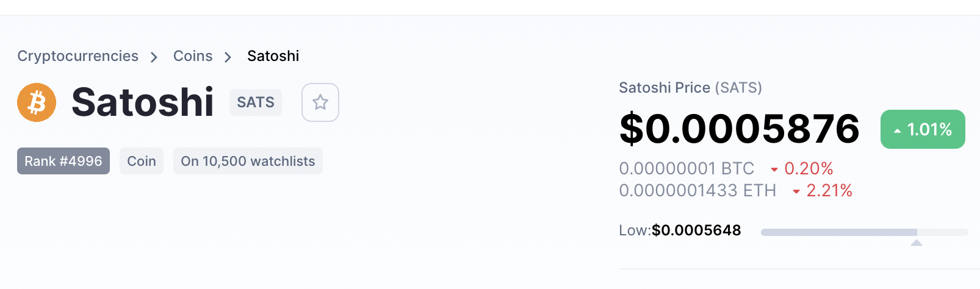This screenshot has height=289, width=980.
Task: Click the 0.0000001433 ETH price
Action: (x=697, y=191)
